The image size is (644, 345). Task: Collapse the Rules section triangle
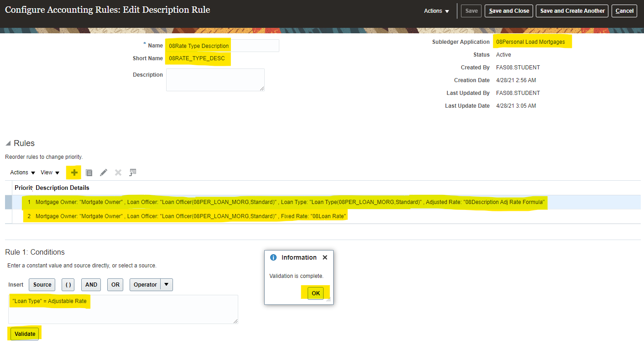[x=8, y=143]
